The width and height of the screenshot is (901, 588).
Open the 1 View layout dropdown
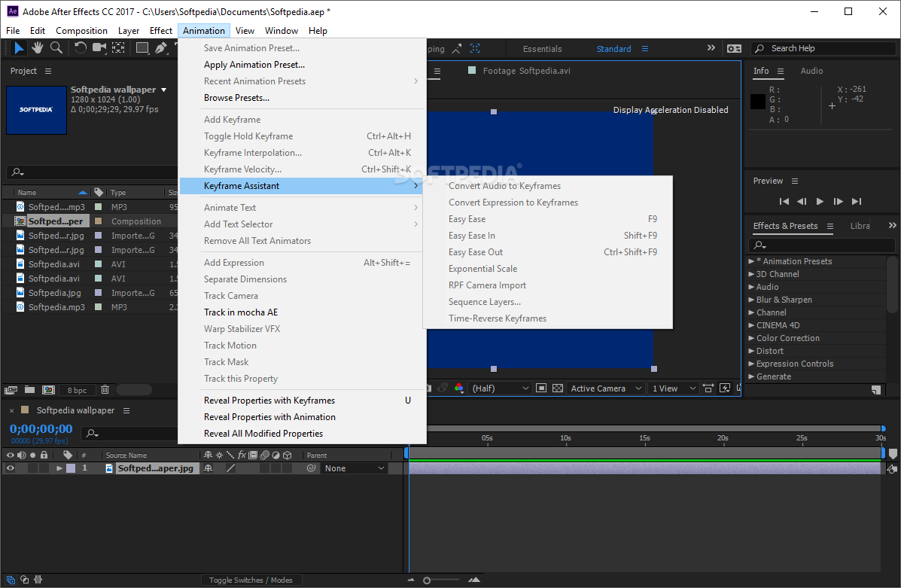pos(674,388)
